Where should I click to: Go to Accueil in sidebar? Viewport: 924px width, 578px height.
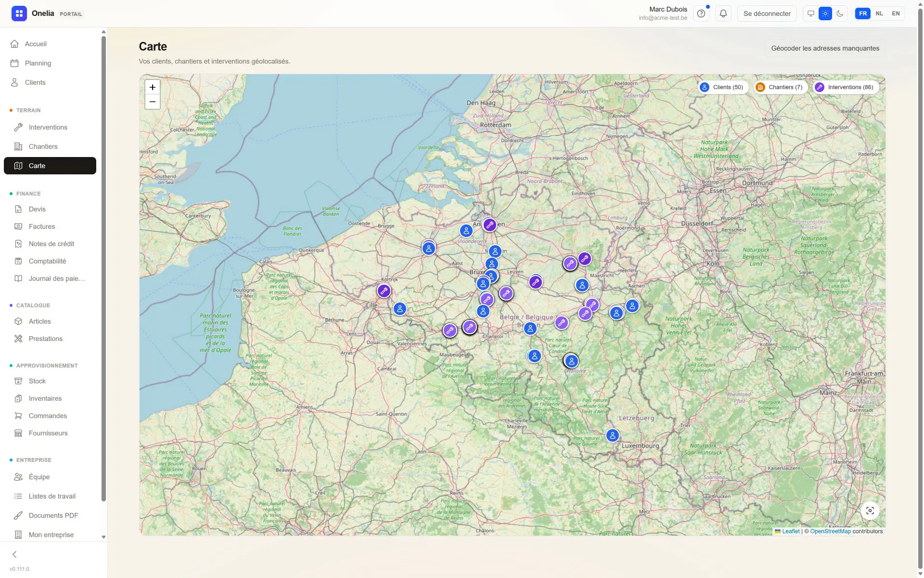50,44
